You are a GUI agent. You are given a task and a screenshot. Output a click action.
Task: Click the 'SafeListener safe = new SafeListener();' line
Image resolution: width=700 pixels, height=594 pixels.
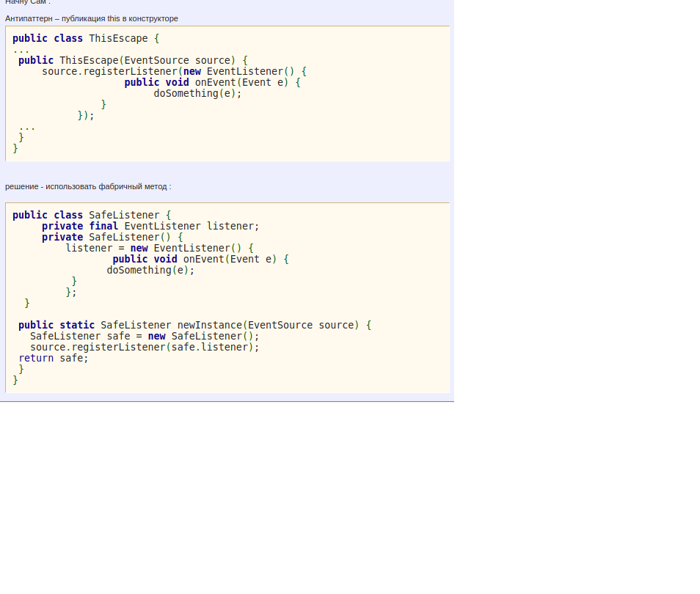pos(145,336)
